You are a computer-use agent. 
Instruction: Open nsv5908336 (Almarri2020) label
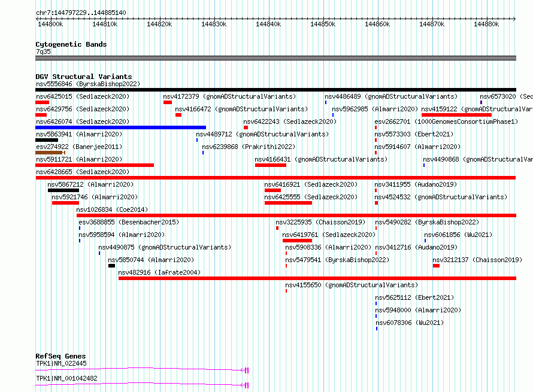coord(328,247)
